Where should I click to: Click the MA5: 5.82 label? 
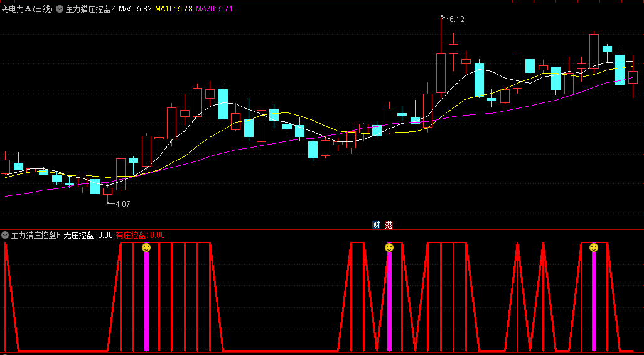click(135, 9)
